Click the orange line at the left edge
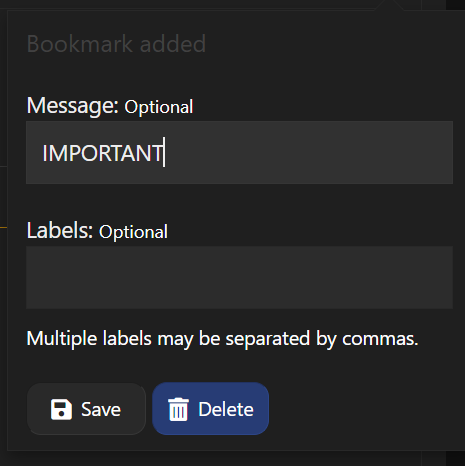 pyautogui.click(x=3, y=227)
